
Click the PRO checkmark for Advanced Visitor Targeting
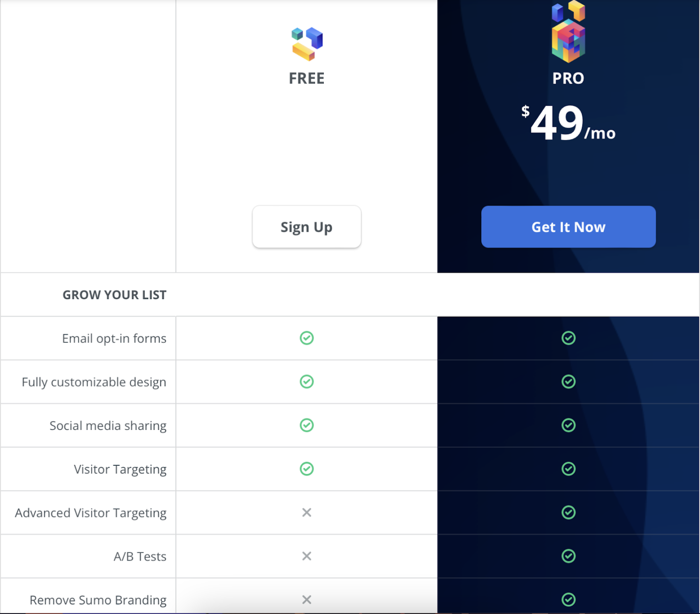(568, 512)
